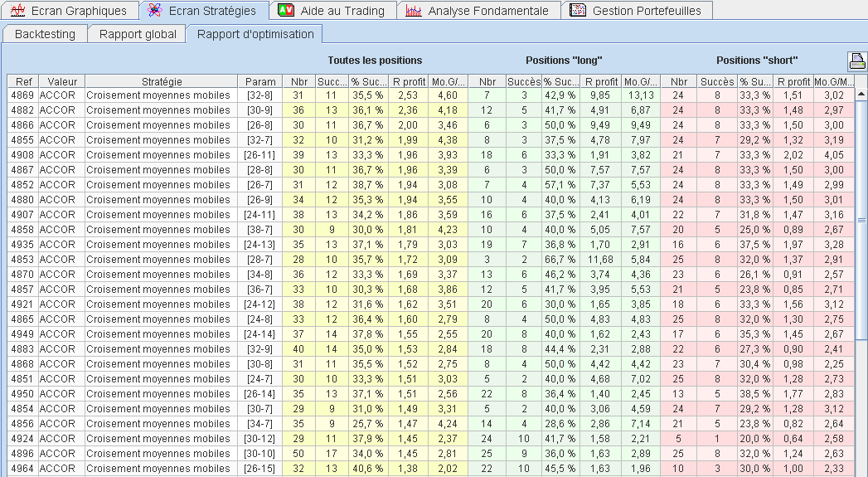Click the Gestion Portefeuilles grid icon
The image size is (868, 477).
point(578,11)
